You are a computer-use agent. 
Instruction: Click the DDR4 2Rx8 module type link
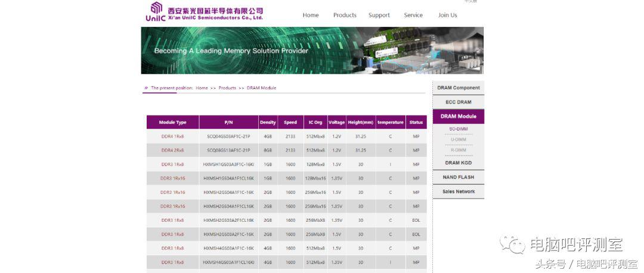tap(172, 150)
